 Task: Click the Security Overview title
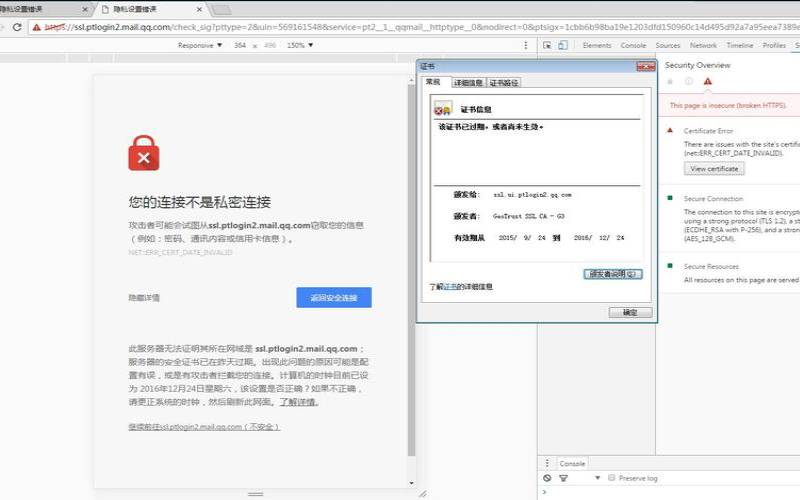click(697, 65)
